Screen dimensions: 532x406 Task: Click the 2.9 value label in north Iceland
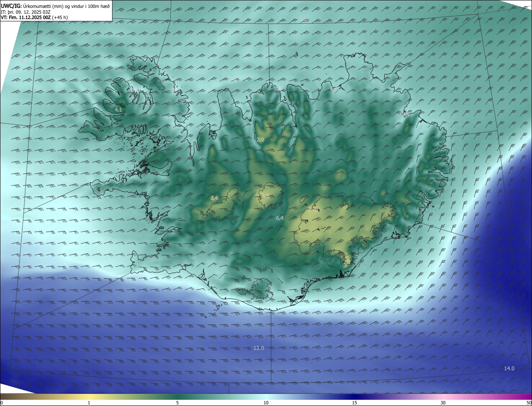(x=260, y=140)
